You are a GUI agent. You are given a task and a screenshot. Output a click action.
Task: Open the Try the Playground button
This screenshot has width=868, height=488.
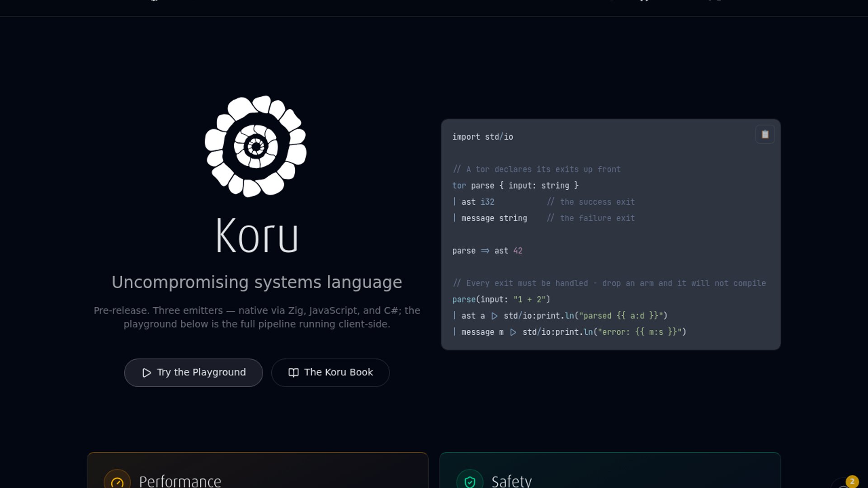[x=193, y=373]
